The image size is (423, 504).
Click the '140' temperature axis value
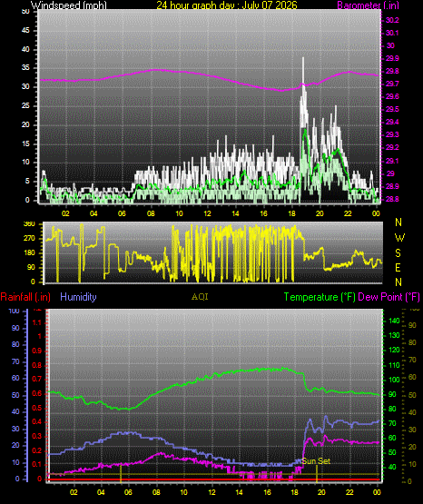point(394,321)
